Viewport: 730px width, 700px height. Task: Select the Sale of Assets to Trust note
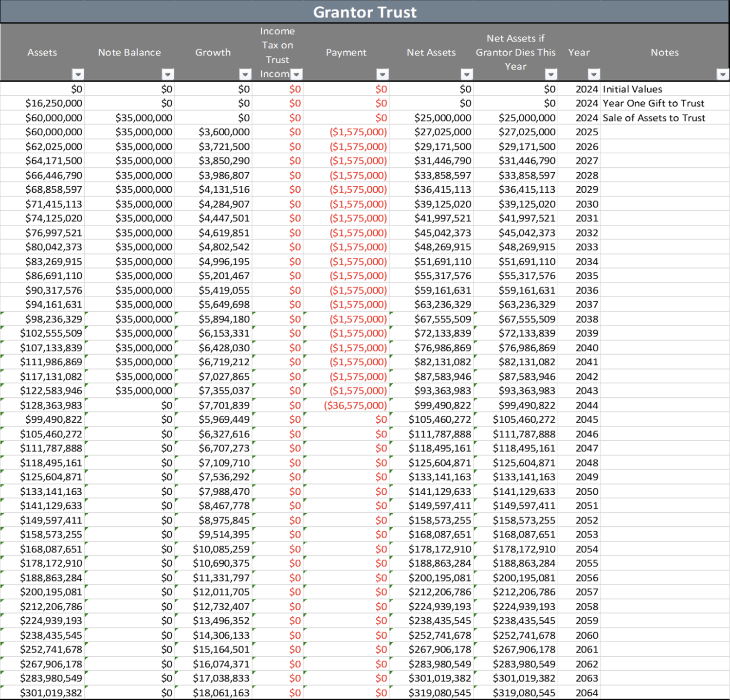click(x=653, y=118)
